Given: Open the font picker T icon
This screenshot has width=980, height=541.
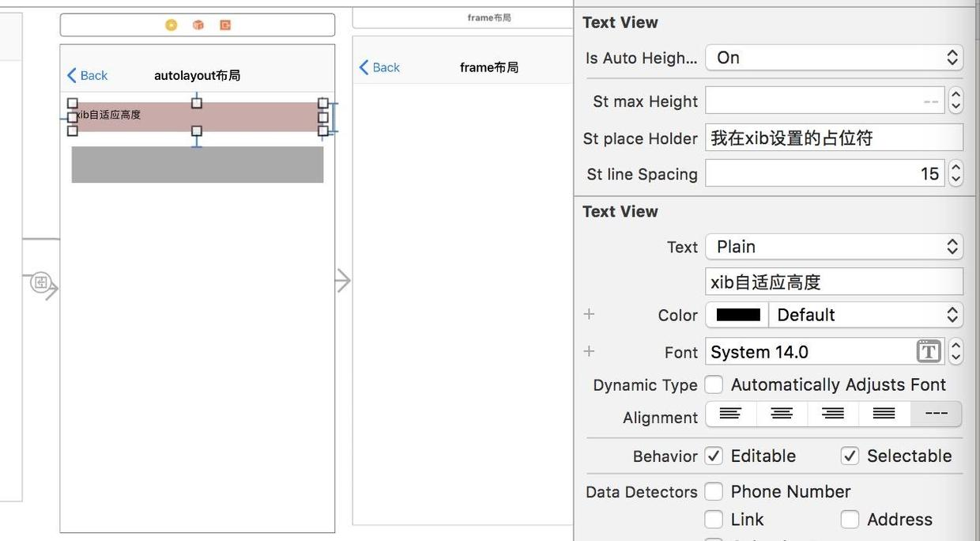Looking at the screenshot, I should (929, 351).
